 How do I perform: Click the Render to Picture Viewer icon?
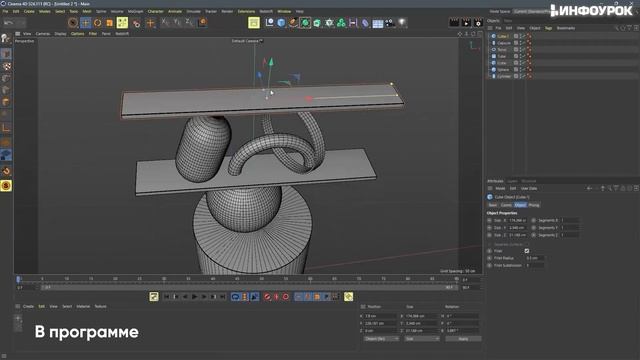click(466, 23)
